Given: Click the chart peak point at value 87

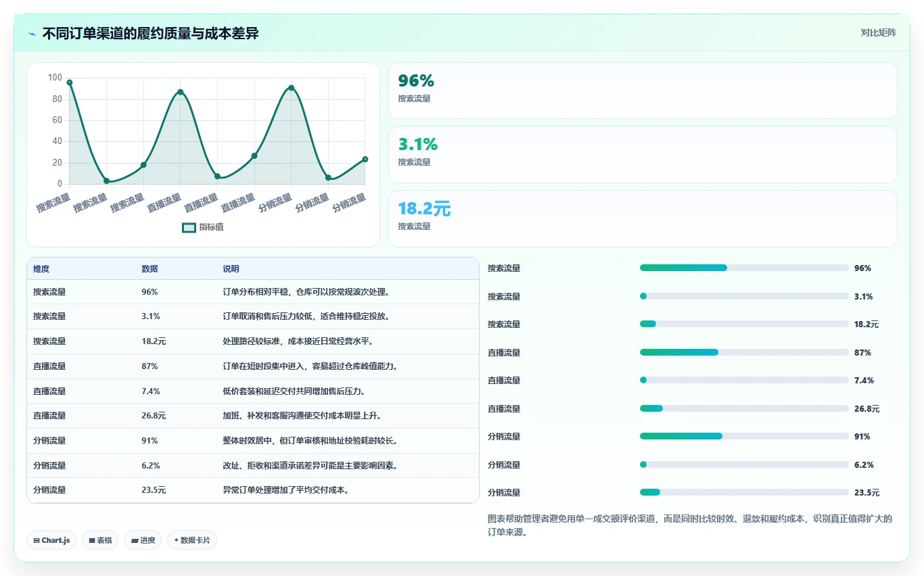Looking at the screenshot, I should click(181, 92).
